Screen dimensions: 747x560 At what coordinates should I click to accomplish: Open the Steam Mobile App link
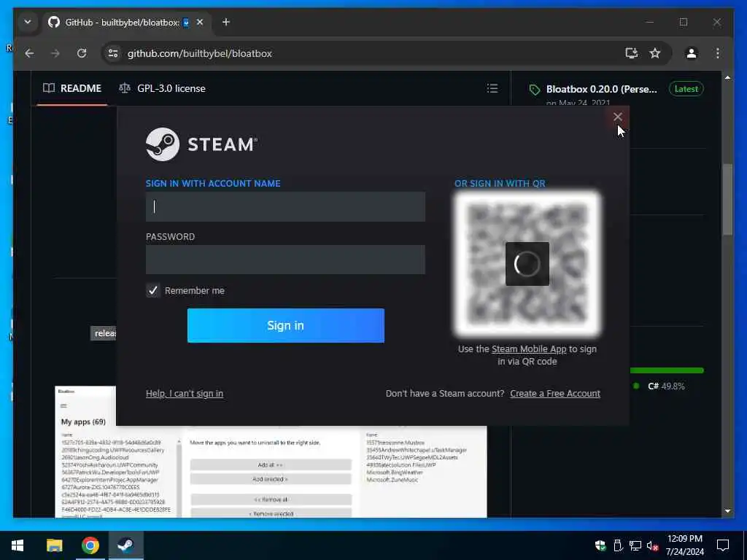529,349
